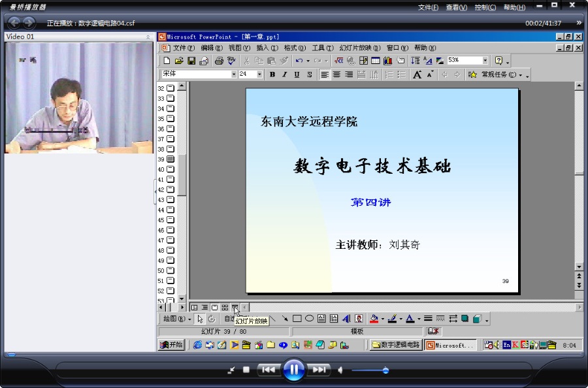Switch to slide sorter view icon
The width and height of the screenshot is (588, 388).
[x=225, y=308]
